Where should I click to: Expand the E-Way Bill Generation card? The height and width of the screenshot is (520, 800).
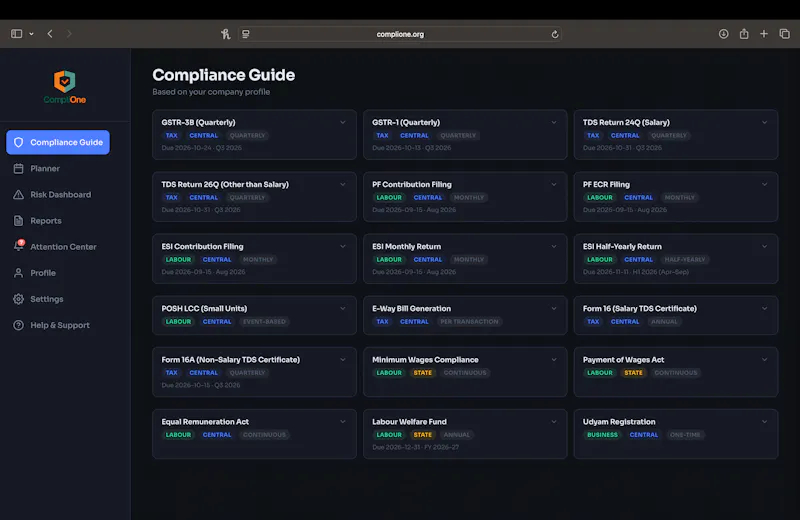(x=554, y=308)
